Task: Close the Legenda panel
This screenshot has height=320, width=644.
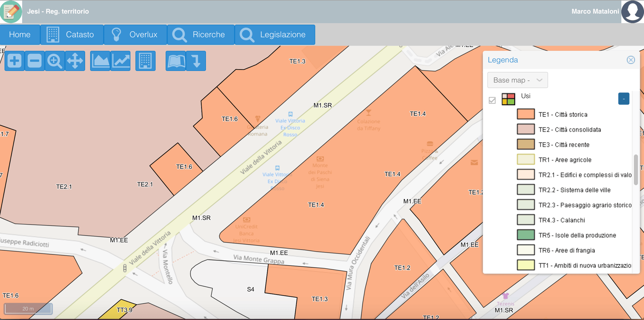Action: (630, 60)
